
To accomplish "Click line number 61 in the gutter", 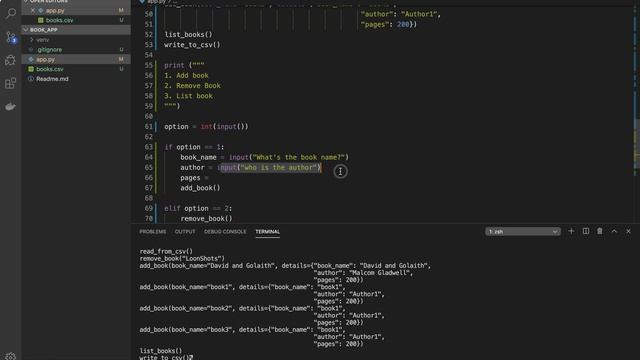I will point(149,127).
